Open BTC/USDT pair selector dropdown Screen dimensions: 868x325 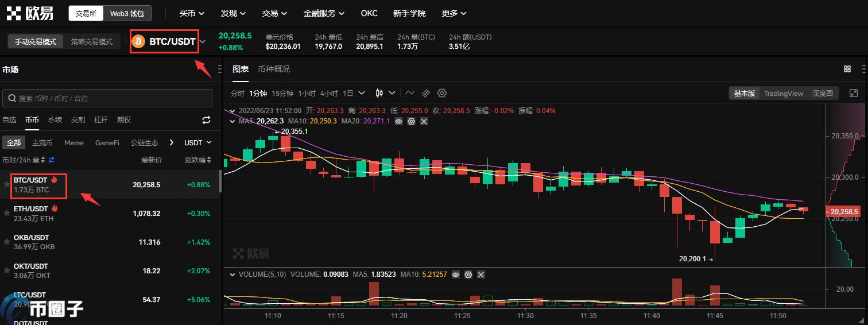[x=203, y=41]
